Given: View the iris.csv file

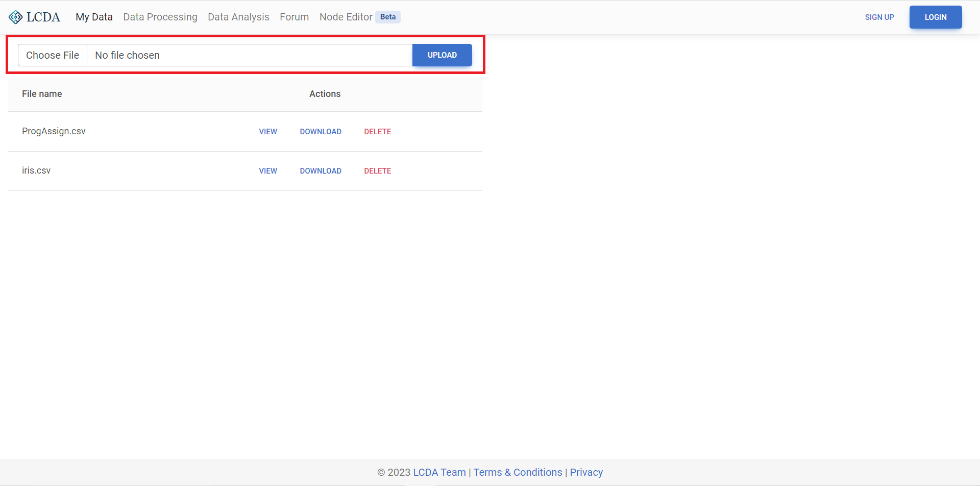Looking at the screenshot, I should click(268, 171).
